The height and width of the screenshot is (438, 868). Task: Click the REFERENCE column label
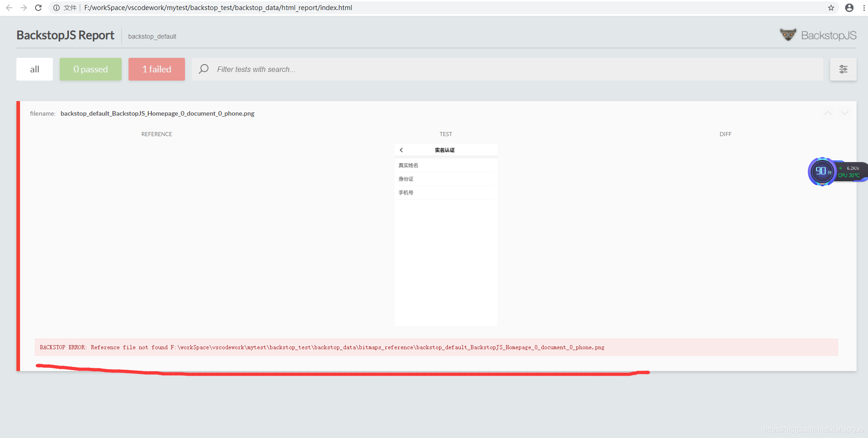coord(157,134)
